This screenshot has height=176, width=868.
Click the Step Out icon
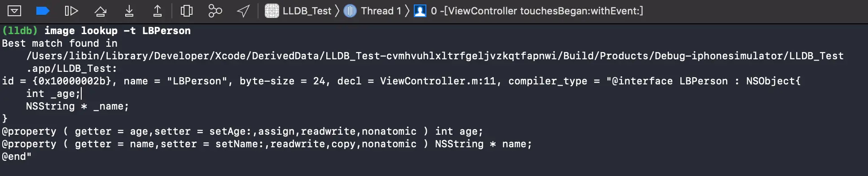pos(158,11)
